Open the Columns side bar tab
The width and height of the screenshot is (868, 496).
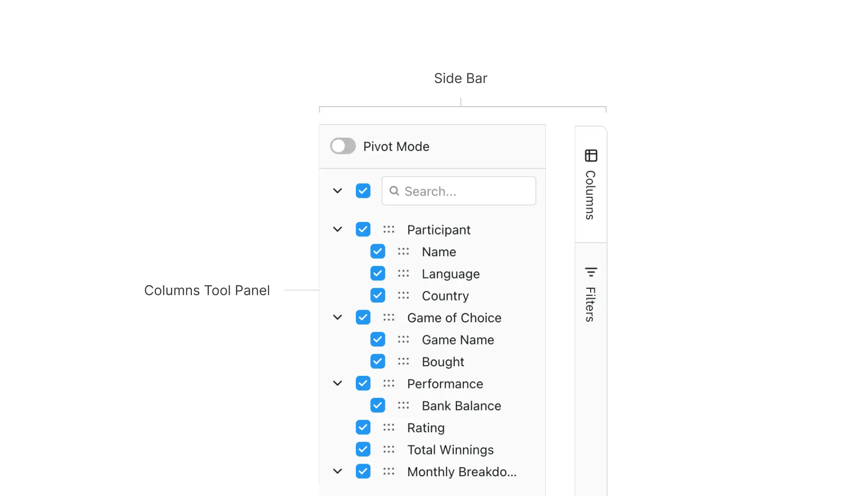pyautogui.click(x=591, y=184)
